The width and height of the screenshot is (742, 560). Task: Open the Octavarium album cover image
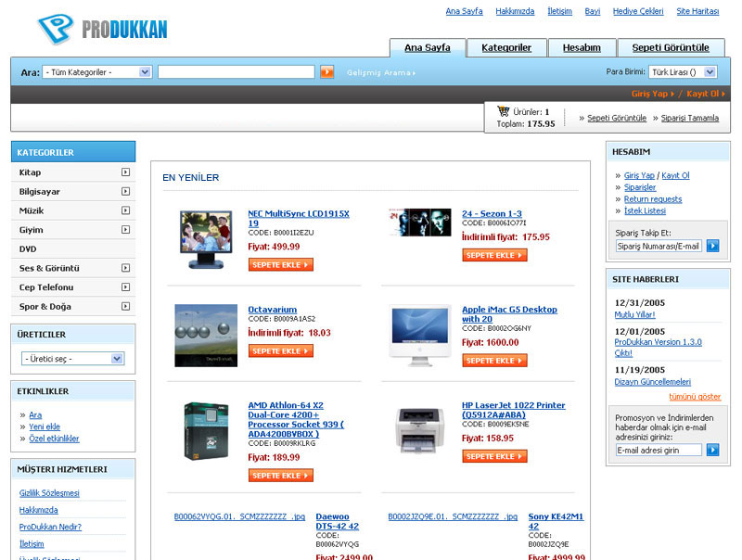point(206,336)
